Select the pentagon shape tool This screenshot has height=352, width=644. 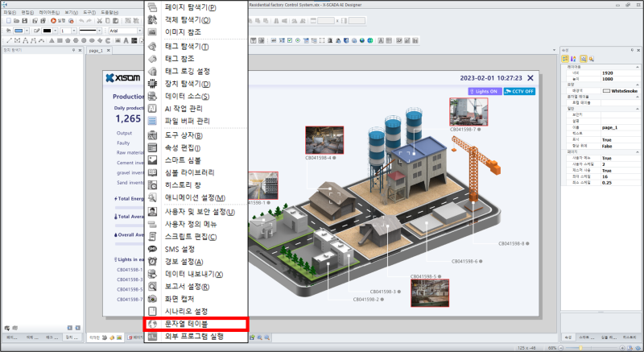[x=68, y=40]
